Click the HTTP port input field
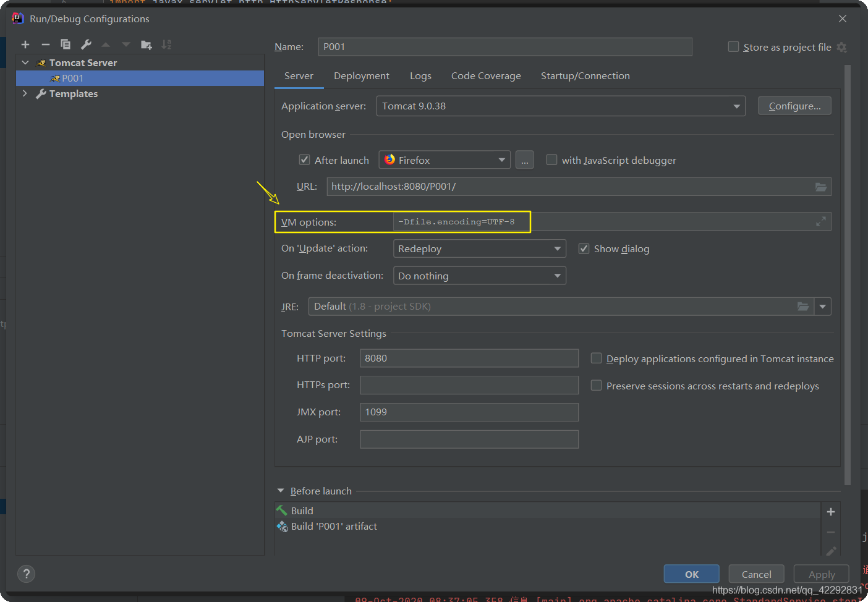The height and width of the screenshot is (602, 868). tap(469, 358)
